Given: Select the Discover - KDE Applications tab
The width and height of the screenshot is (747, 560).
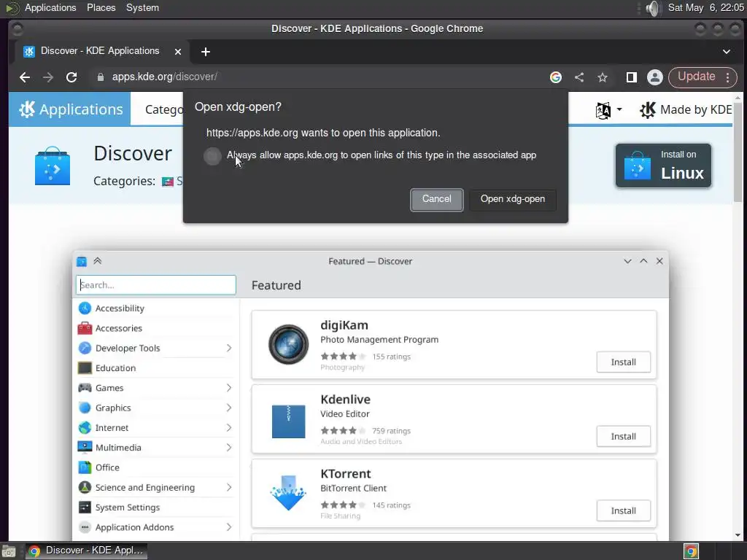Looking at the screenshot, I should (99, 52).
